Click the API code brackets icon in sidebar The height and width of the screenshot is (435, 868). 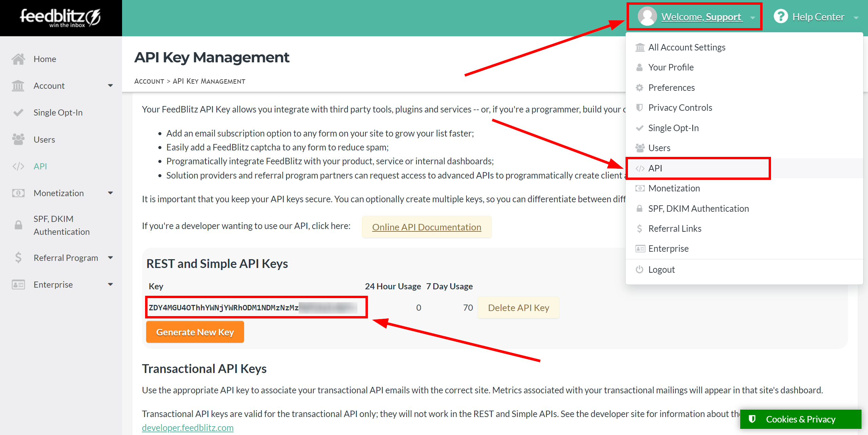point(18,166)
